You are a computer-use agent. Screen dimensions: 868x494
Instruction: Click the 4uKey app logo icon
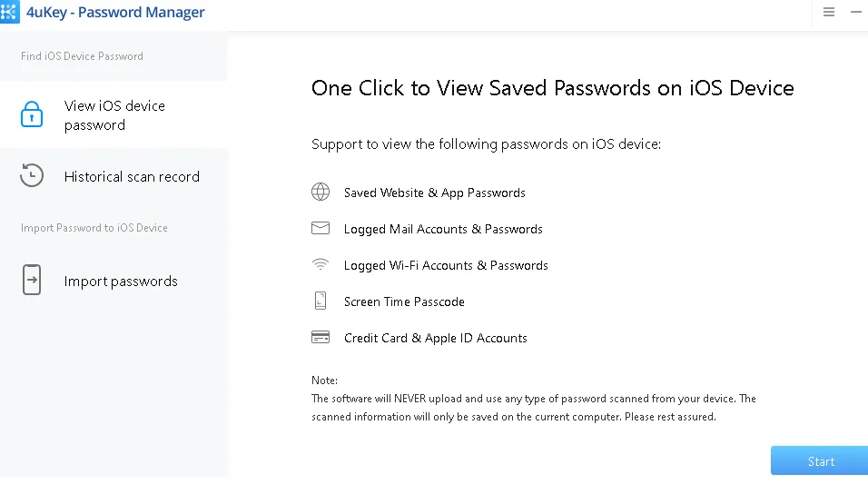[x=9, y=13]
